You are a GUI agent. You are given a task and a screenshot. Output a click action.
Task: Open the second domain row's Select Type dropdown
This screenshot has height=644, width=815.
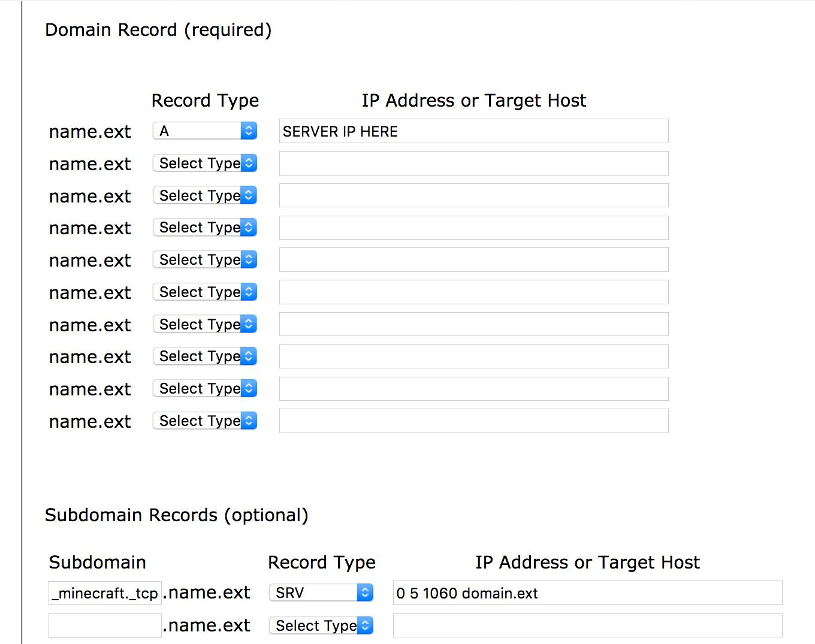[205, 163]
